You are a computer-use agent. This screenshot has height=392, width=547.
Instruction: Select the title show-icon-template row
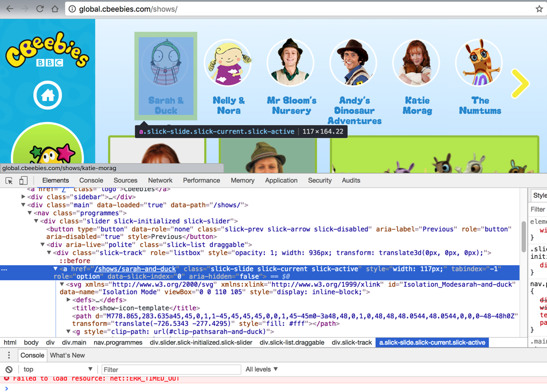click(x=136, y=308)
